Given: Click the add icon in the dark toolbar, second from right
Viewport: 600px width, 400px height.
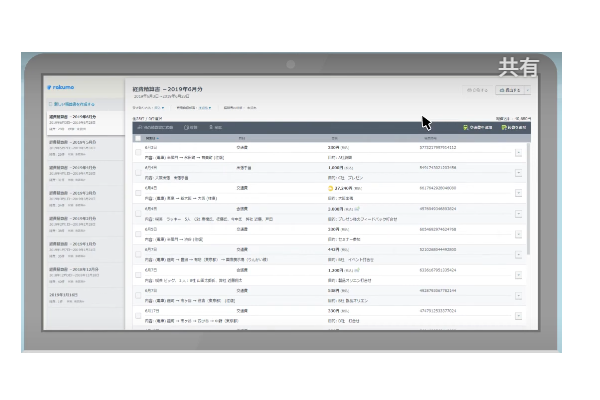Looking at the screenshot, I should point(466,128).
